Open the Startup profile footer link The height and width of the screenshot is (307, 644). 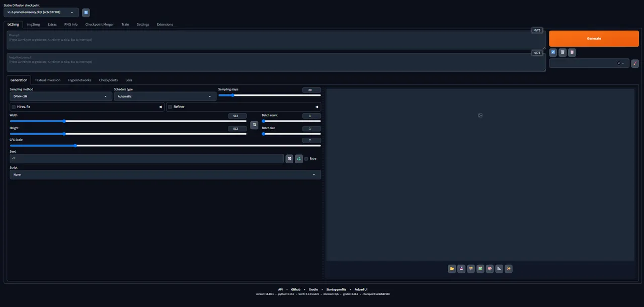tap(336, 289)
